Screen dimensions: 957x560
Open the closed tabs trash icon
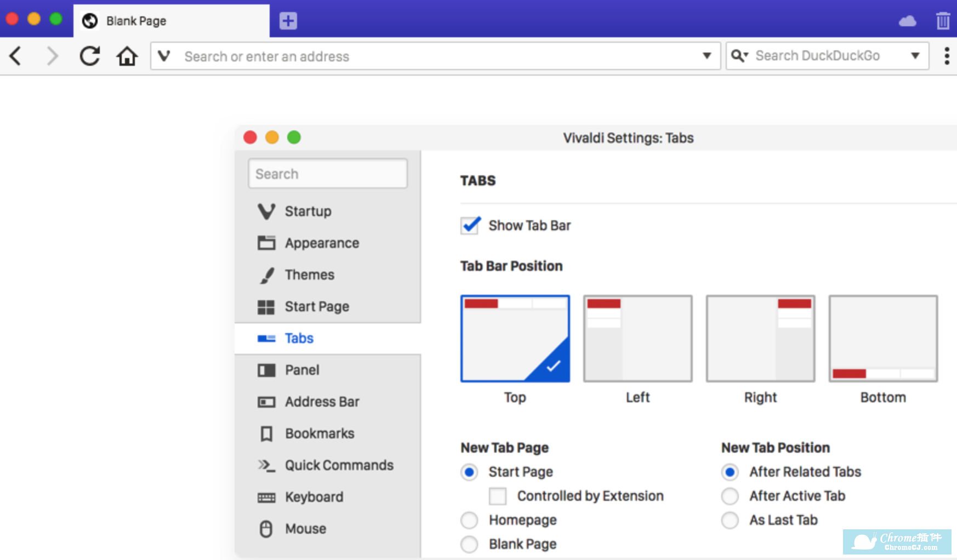click(x=943, y=21)
